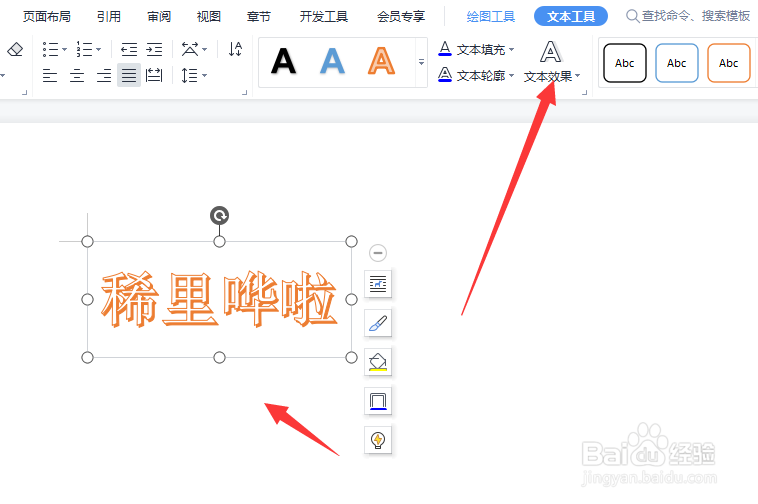Open text style settings dialog launcher
This screenshot has width=758, height=504.
click(x=584, y=92)
